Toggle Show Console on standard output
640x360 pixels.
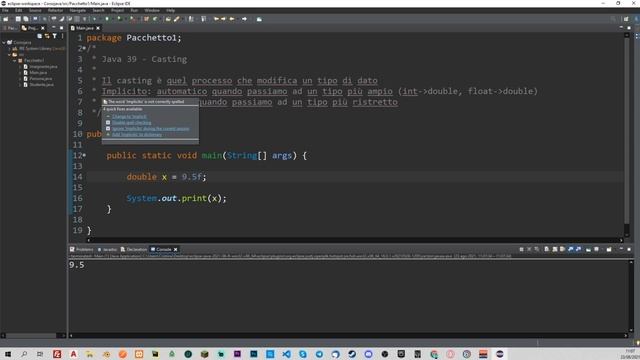pos(571,249)
